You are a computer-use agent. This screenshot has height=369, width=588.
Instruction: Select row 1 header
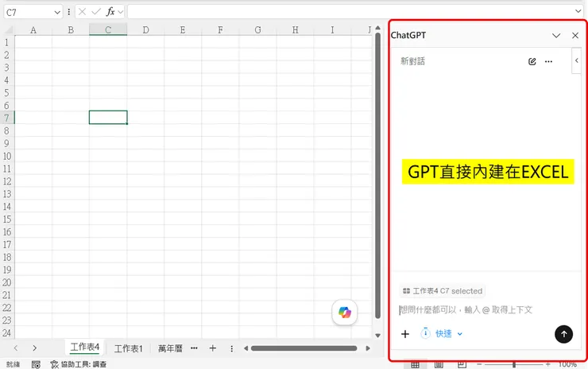point(6,42)
